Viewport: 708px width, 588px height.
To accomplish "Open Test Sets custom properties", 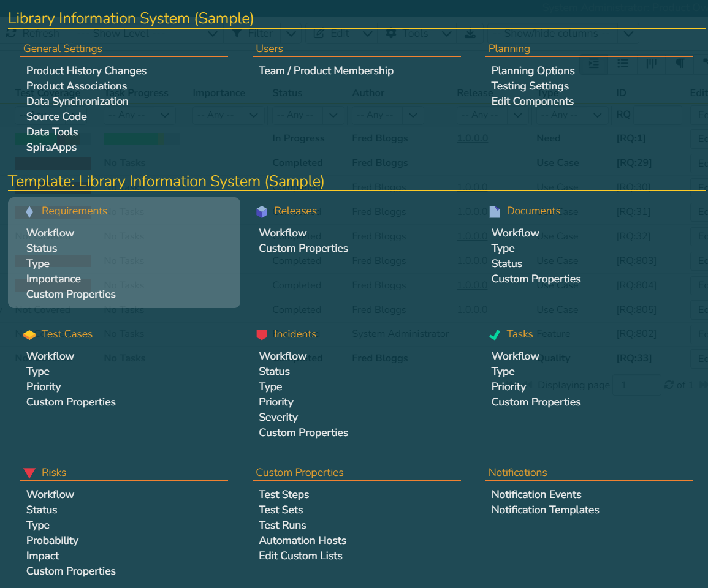I will pos(281,510).
